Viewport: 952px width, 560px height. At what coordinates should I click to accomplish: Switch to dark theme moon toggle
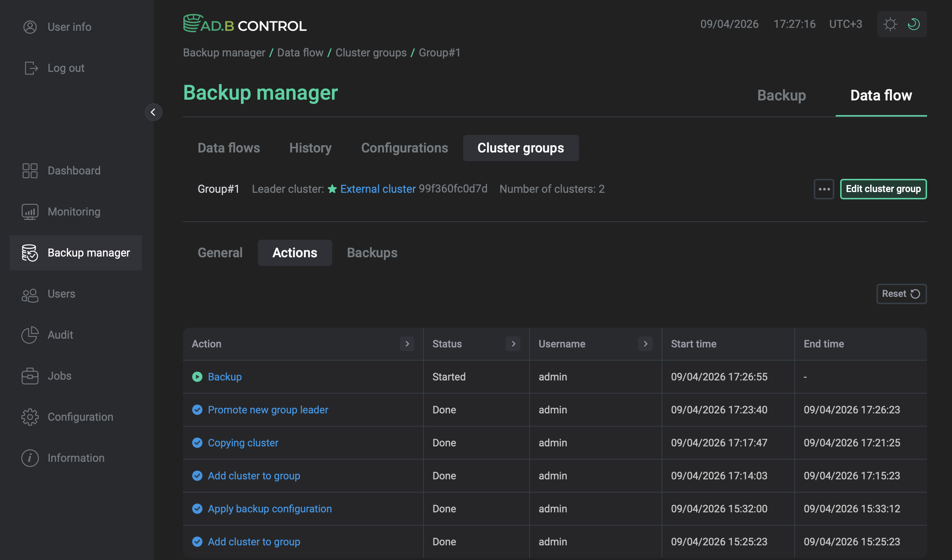click(x=914, y=24)
